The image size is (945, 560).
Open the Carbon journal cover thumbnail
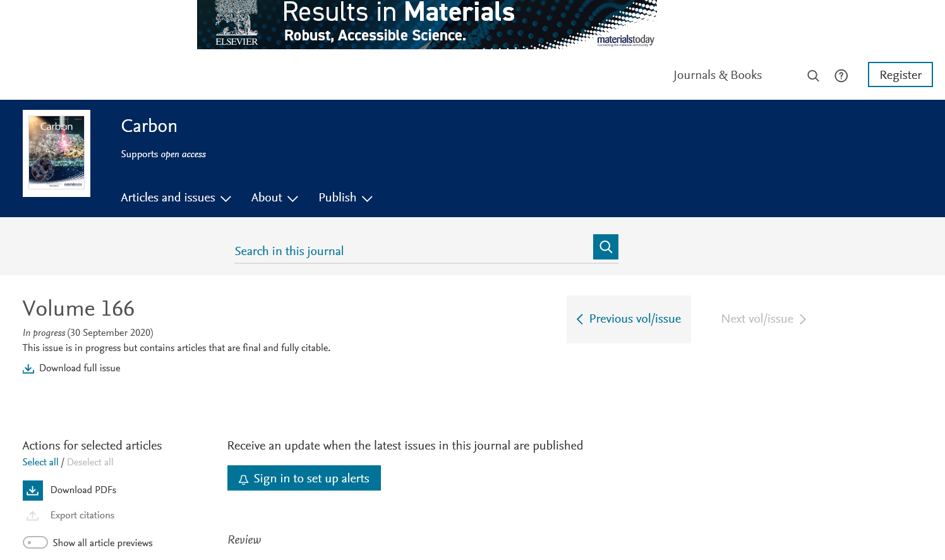(56, 153)
